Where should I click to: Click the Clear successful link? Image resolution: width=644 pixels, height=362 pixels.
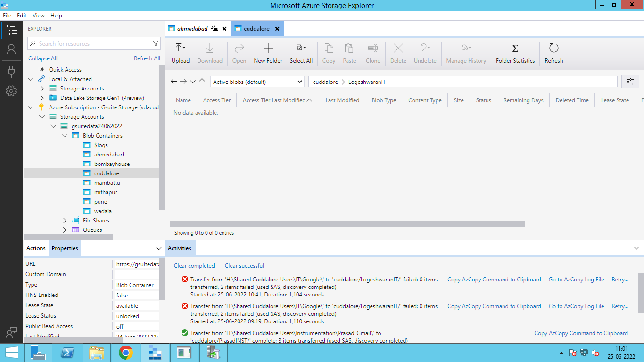tap(244, 266)
